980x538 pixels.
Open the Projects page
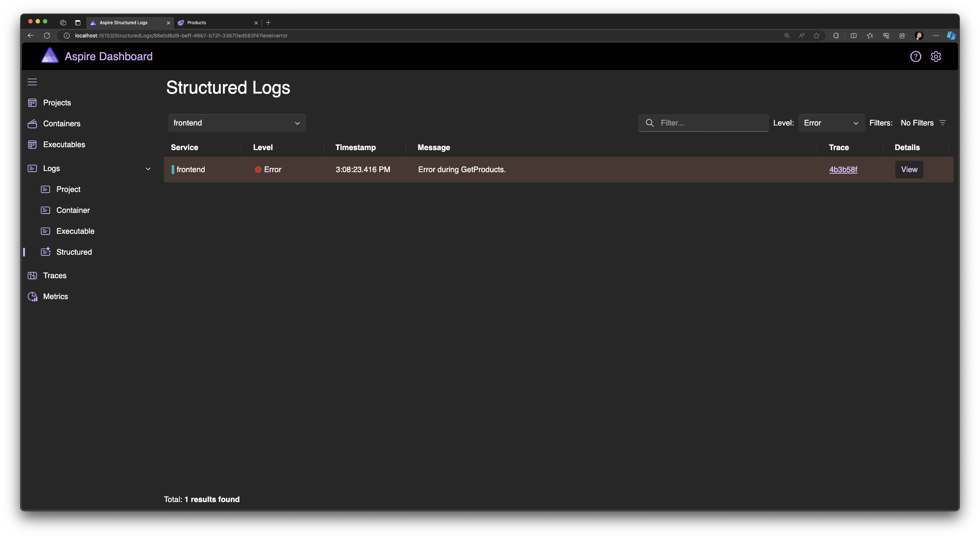(x=57, y=103)
